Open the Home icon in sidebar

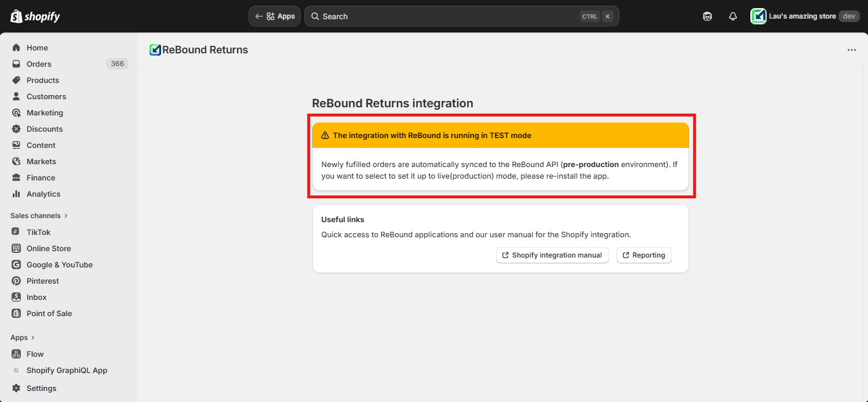(x=16, y=48)
